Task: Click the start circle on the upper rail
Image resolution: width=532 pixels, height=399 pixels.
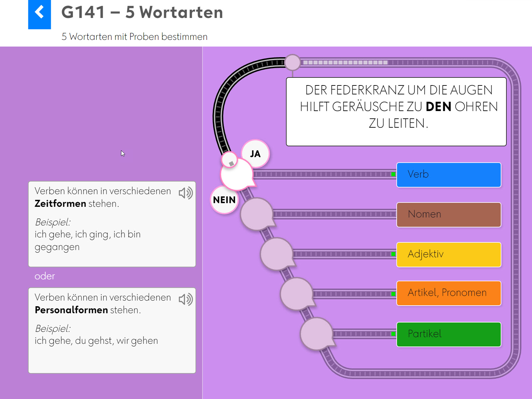Action: click(293, 62)
